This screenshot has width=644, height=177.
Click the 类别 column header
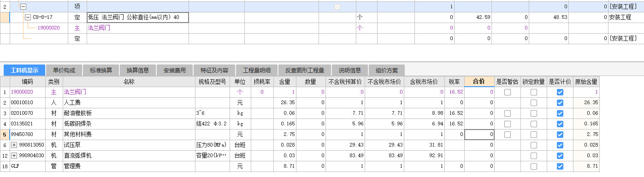coord(54,82)
